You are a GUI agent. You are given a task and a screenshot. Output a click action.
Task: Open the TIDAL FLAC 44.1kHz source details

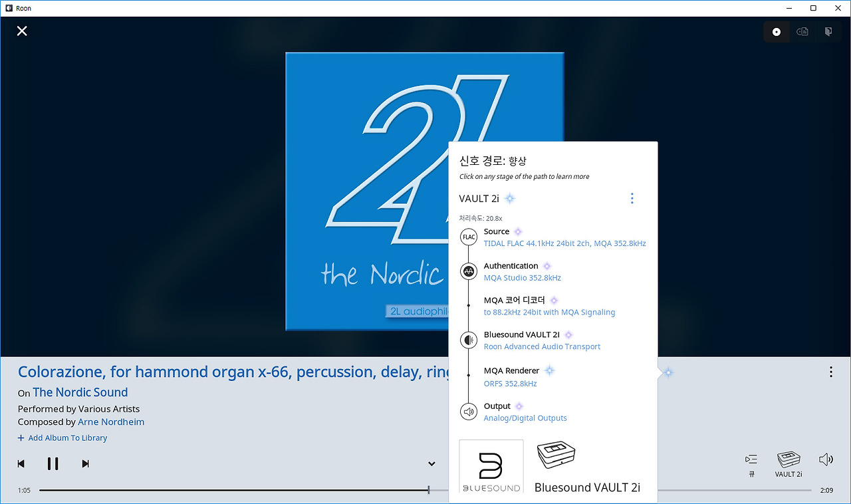tap(565, 243)
